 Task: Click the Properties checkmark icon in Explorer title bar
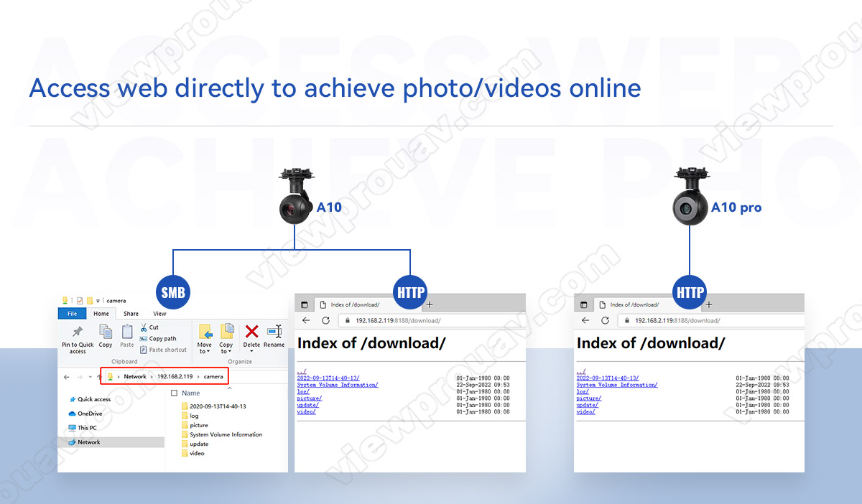[79, 301]
